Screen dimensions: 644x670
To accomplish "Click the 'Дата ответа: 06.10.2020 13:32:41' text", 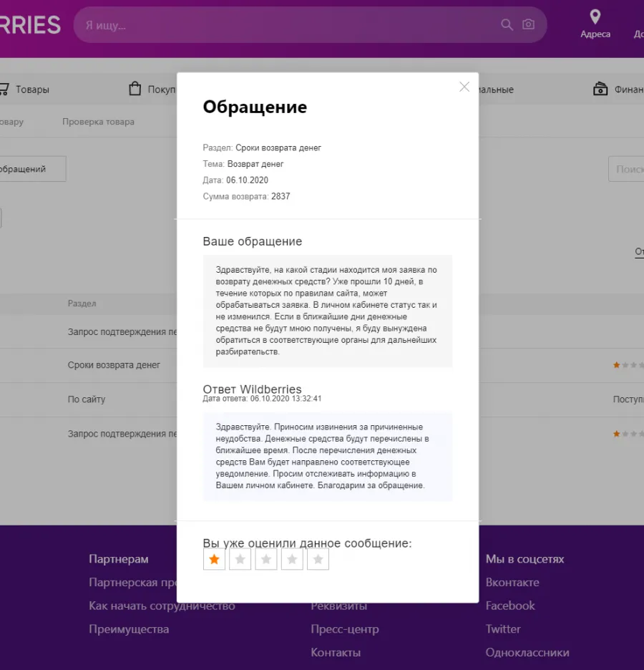I will [262, 399].
